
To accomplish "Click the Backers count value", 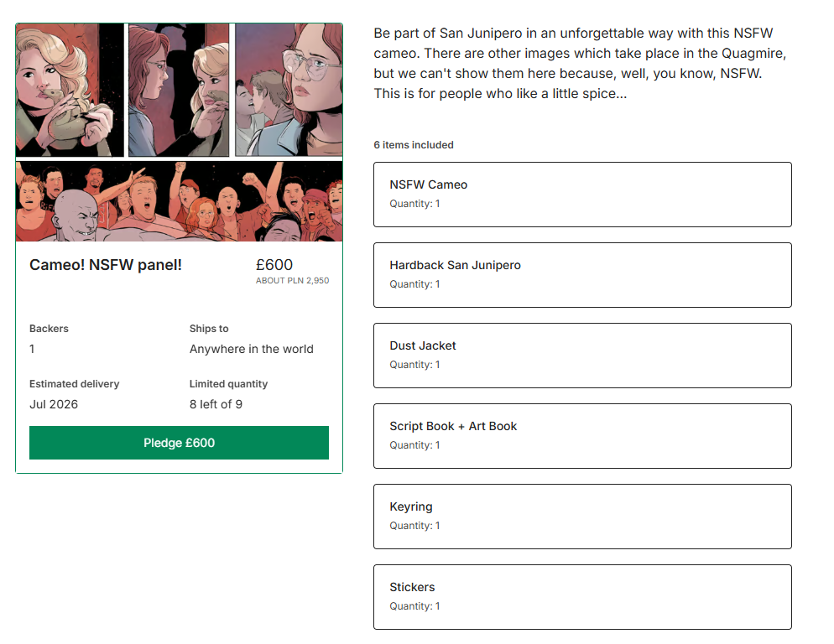I will 32,349.
